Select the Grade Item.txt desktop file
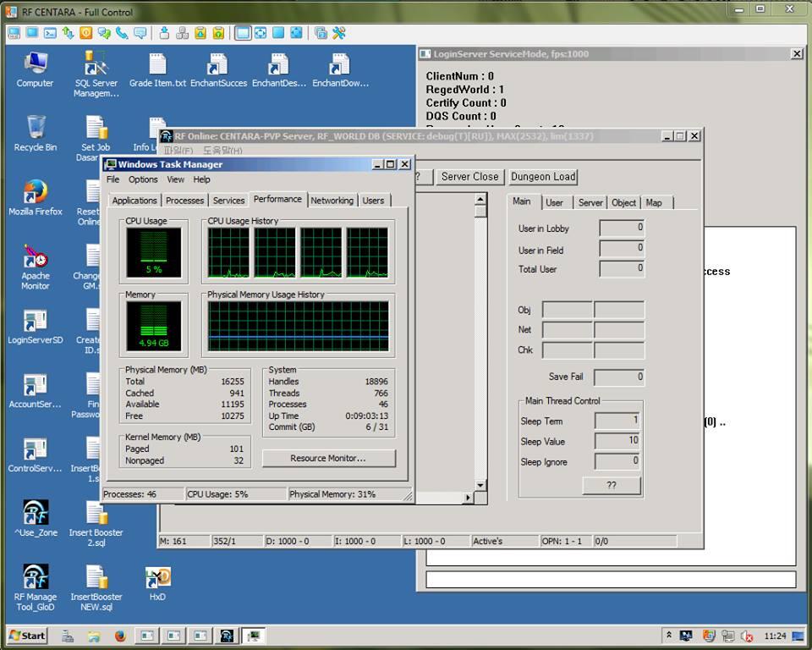The height and width of the screenshot is (650, 812). point(157,70)
